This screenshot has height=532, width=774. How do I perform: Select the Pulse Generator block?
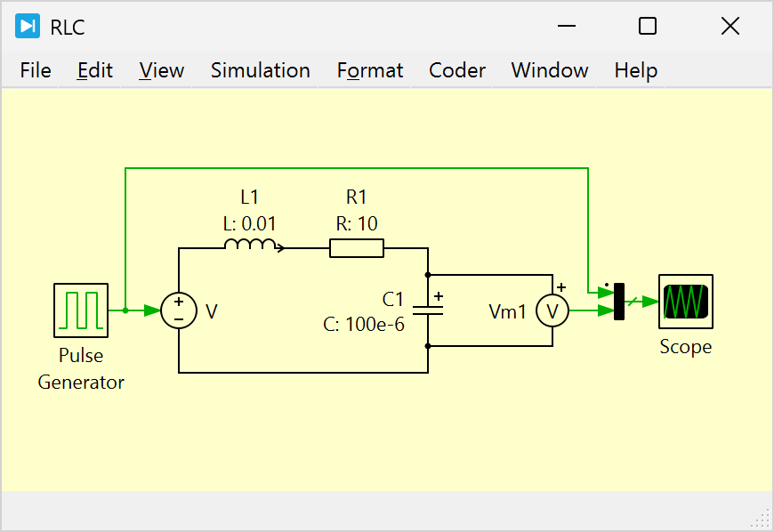click(x=81, y=310)
